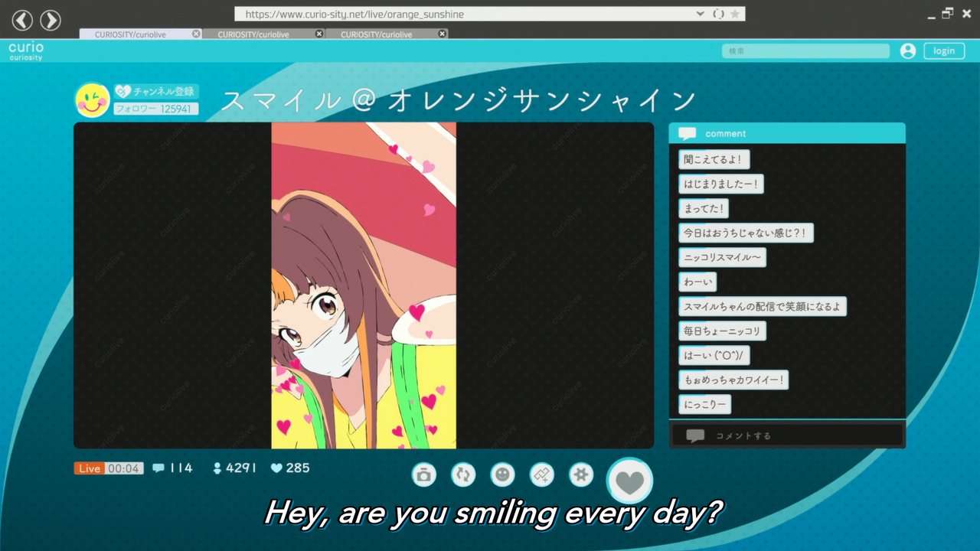Screen dimensions: 980x551
Task: Click the orange Live badge
Action: (x=90, y=468)
